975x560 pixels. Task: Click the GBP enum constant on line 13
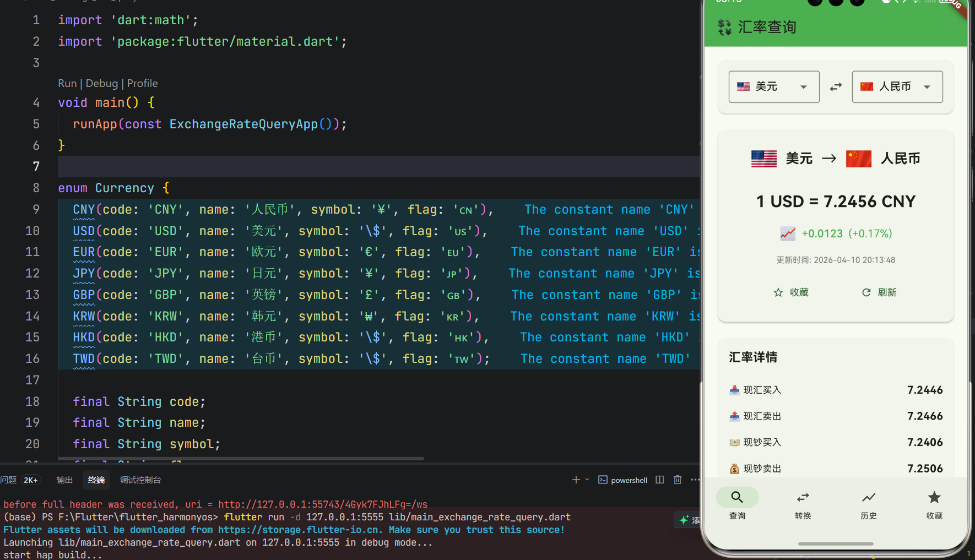84,295
